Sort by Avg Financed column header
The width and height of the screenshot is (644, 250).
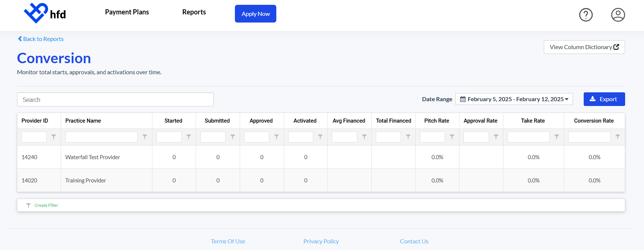(x=349, y=121)
